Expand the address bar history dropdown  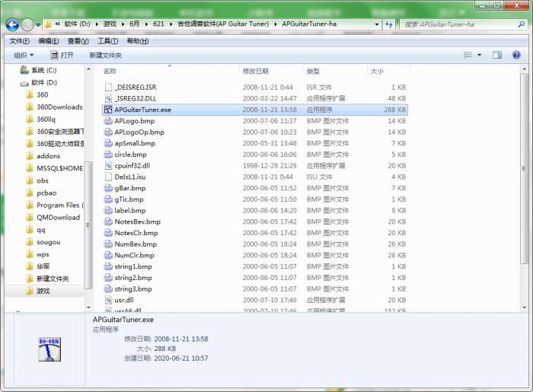[x=377, y=24]
